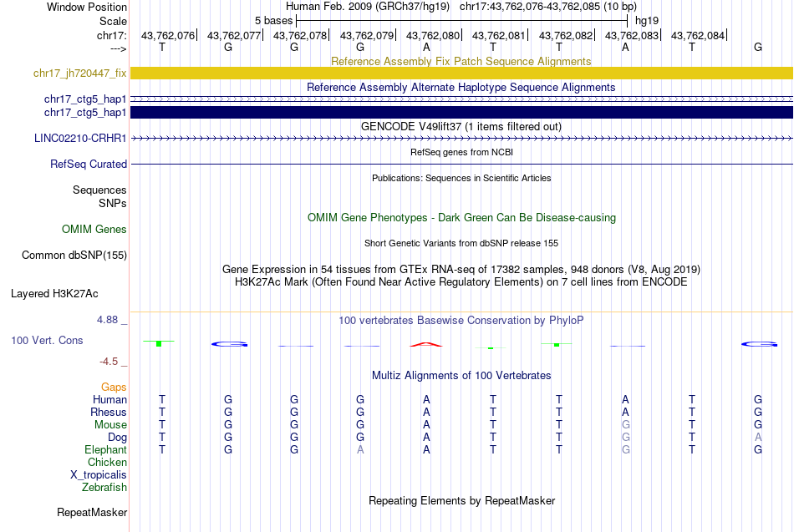Click position label 43,762,080
Viewport: 794px width, 532px height.
click(433, 35)
